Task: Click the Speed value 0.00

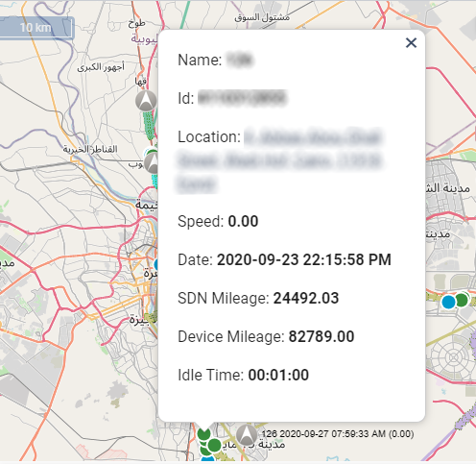Action: [243, 221]
